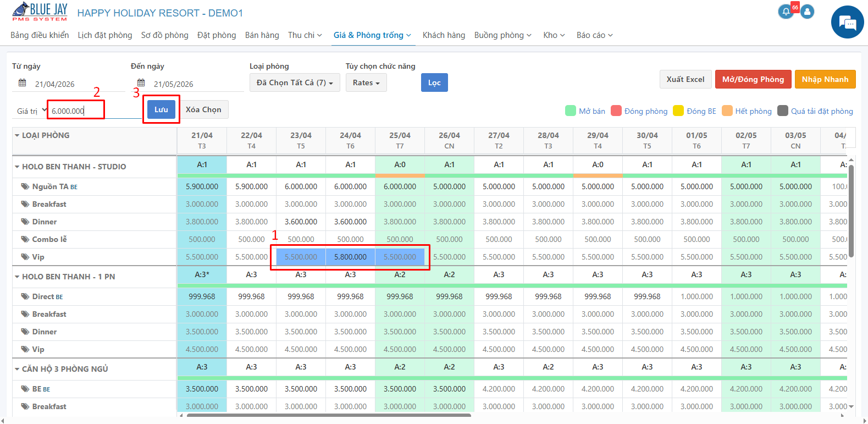Collapse the CĂN HỘ 3 PHÒNG NGỦ group
868x424 pixels.
(17, 369)
